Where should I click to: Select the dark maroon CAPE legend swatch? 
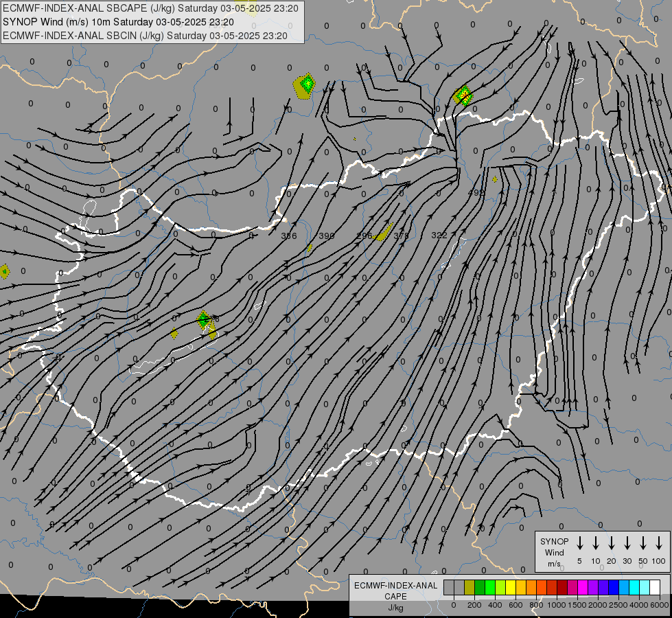pos(562,588)
